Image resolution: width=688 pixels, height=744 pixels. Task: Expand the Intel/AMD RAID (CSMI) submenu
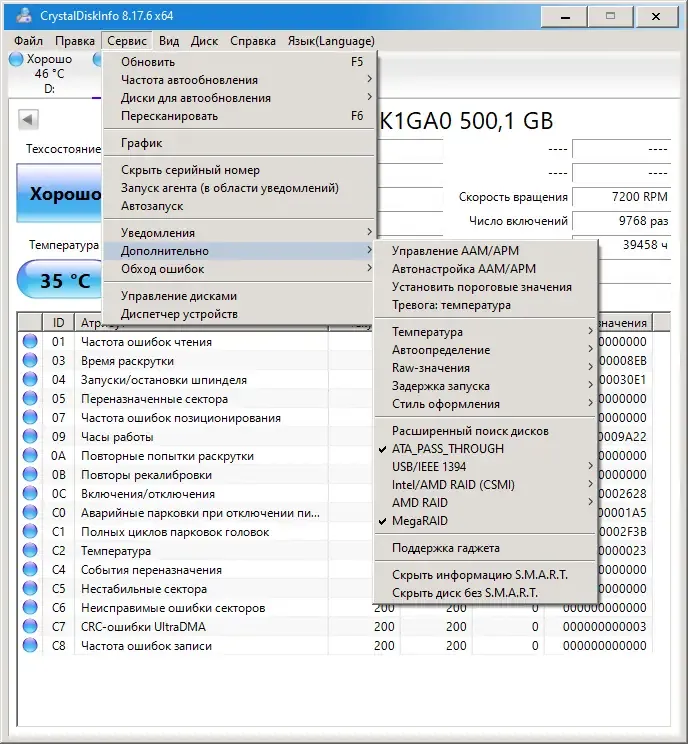click(485, 485)
